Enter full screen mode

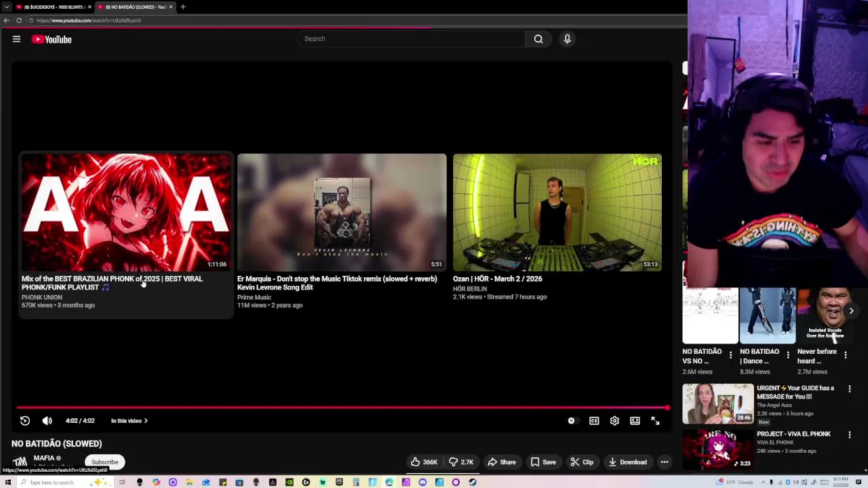coord(655,421)
